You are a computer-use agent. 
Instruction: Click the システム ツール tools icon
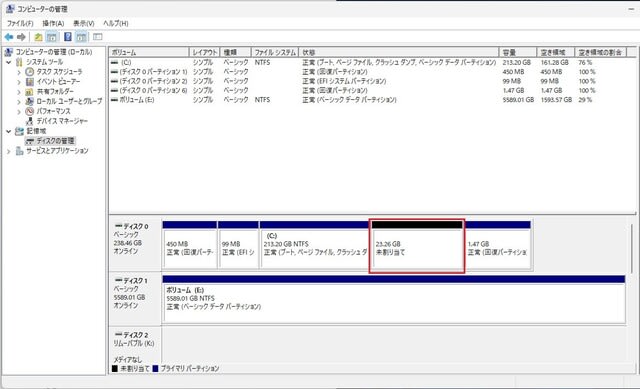point(19,62)
